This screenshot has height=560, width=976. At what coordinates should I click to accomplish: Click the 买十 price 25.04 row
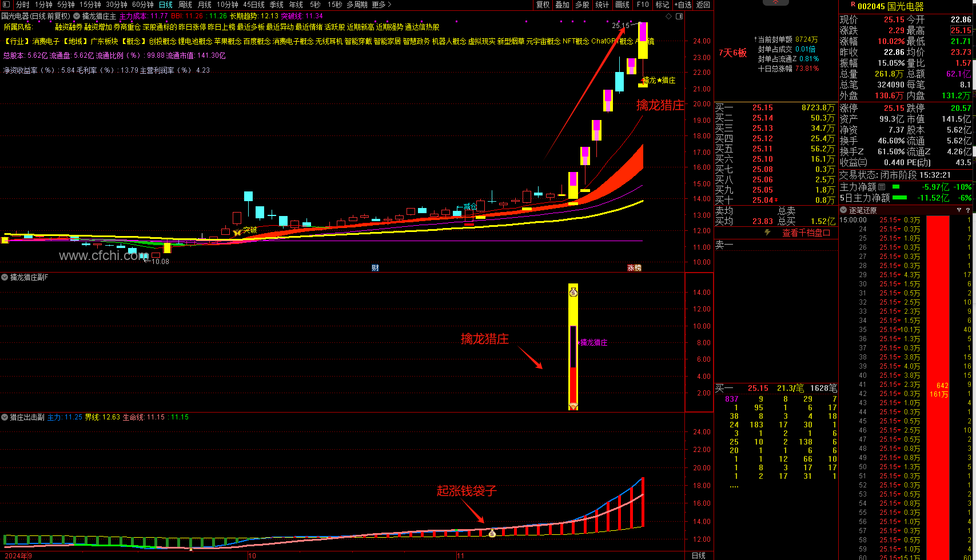pos(776,200)
